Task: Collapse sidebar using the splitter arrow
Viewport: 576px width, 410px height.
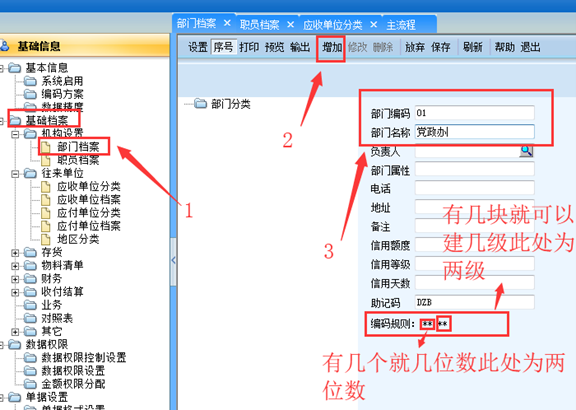Action: pos(173,260)
